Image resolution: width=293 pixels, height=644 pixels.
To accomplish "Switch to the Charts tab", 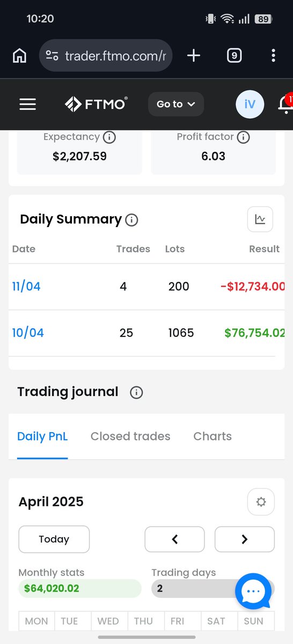I will 213,436.
